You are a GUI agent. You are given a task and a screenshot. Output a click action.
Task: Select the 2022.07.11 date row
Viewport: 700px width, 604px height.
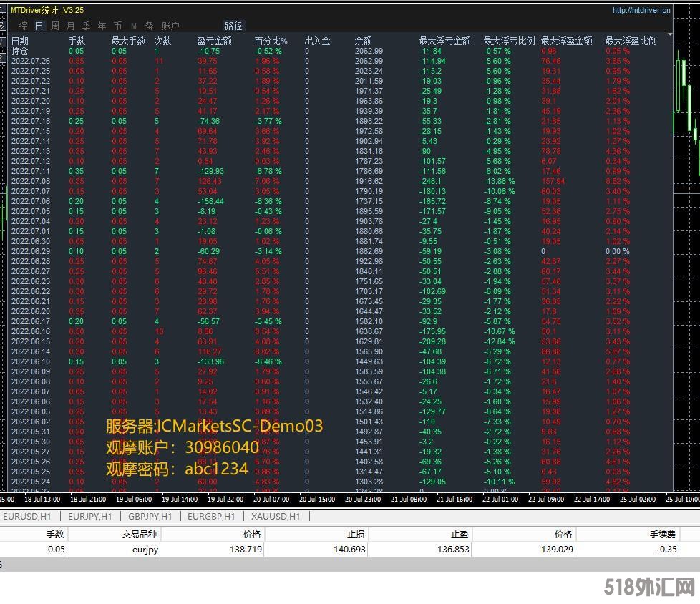click(x=30, y=171)
